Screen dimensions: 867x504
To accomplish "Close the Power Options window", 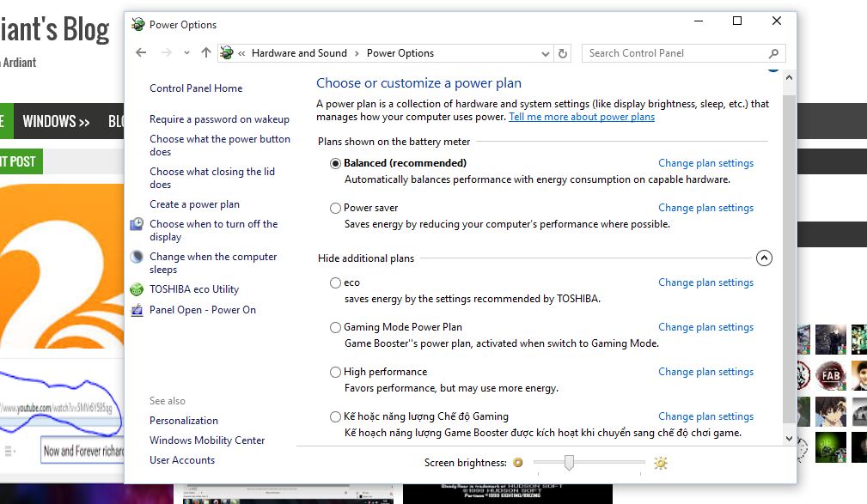I will 776,21.
